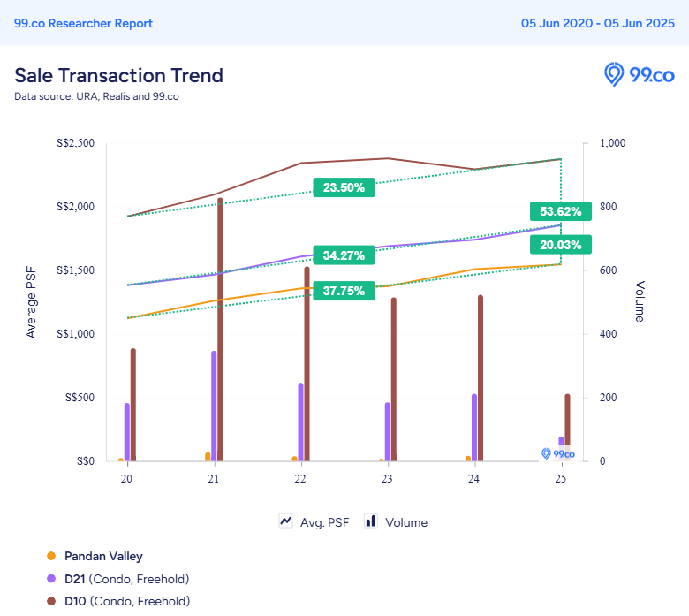Click the D21 (Condo, Freehold) legend label
Screen dimensions: 689x616
click(126, 579)
